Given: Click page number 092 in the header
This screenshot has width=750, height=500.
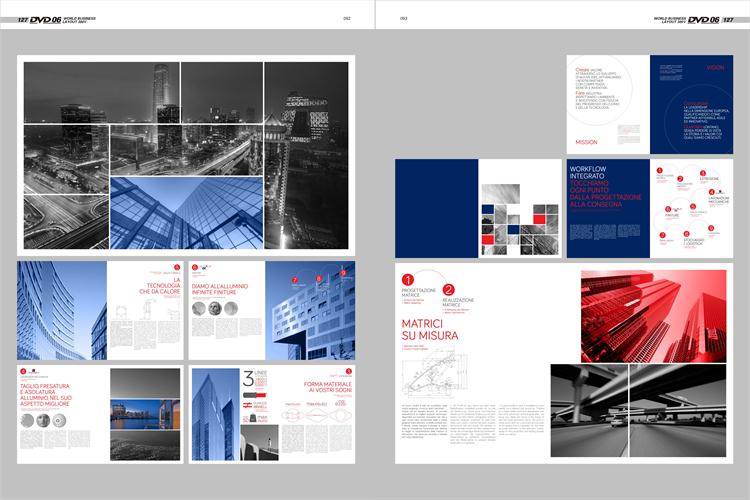Looking at the screenshot, I should tap(347, 18).
